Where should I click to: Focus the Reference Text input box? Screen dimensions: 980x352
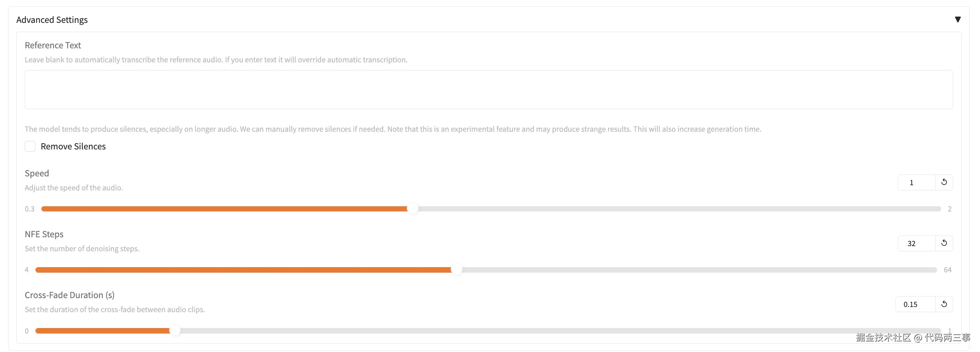pos(489,89)
